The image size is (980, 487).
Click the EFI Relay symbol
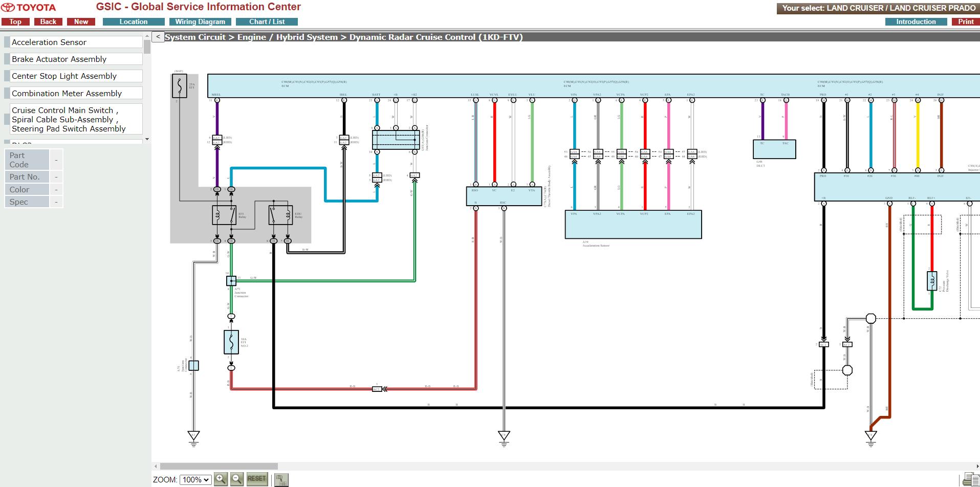click(224, 215)
